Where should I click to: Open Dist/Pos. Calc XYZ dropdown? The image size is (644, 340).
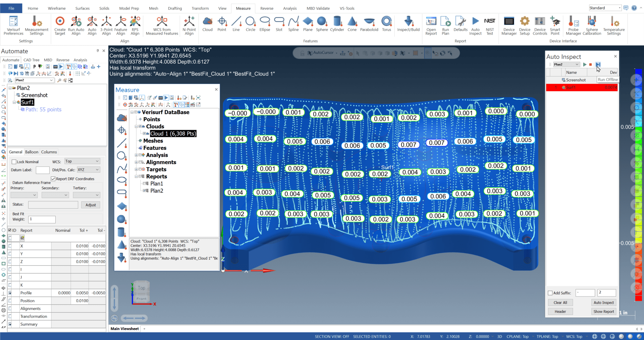pyautogui.click(x=89, y=170)
